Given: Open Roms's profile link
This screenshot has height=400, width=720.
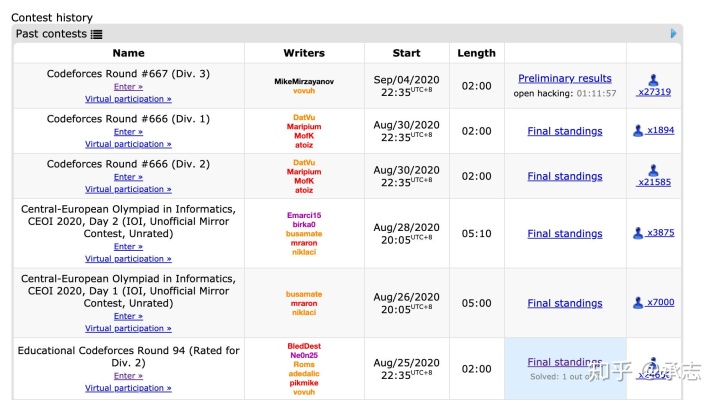Looking at the screenshot, I should pos(304,365).
